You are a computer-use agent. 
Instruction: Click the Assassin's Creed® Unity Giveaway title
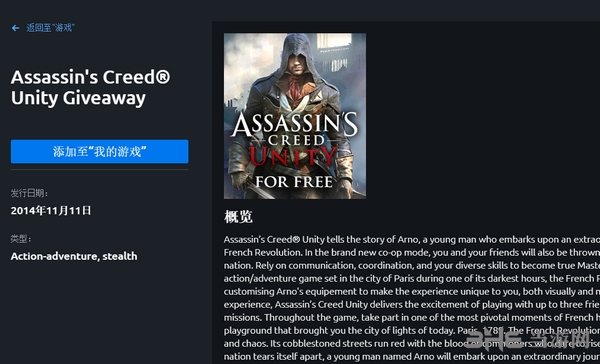tap(90, 88)
